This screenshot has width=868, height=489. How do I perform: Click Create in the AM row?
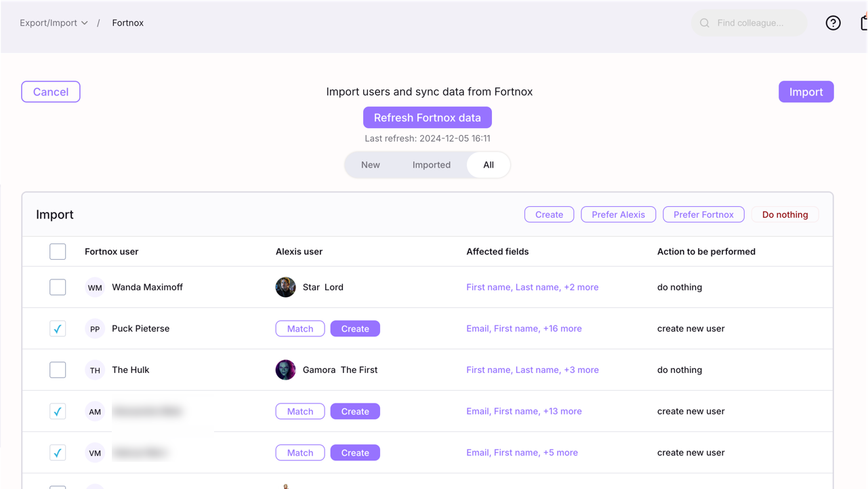pyautogui.click(x=355, y=412)
